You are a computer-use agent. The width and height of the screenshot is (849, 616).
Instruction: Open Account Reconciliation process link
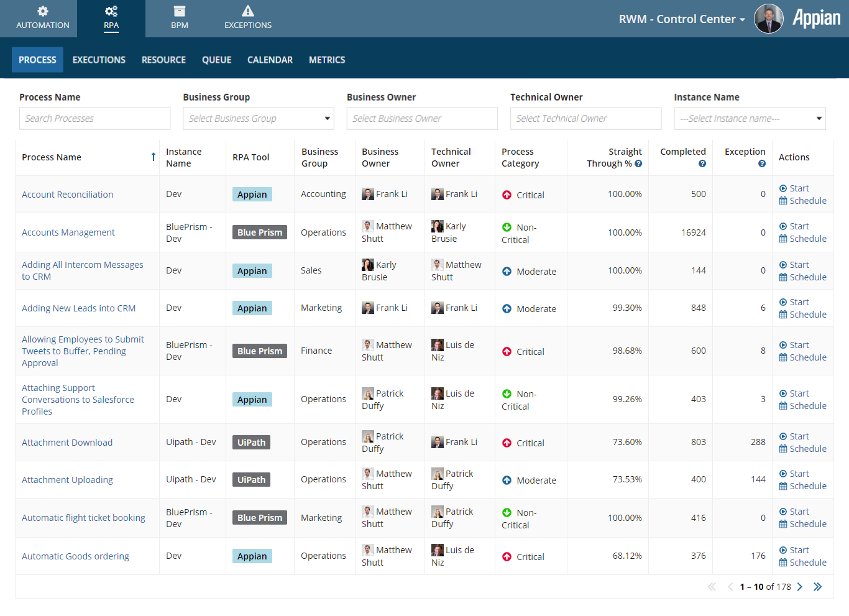(67, 195)
